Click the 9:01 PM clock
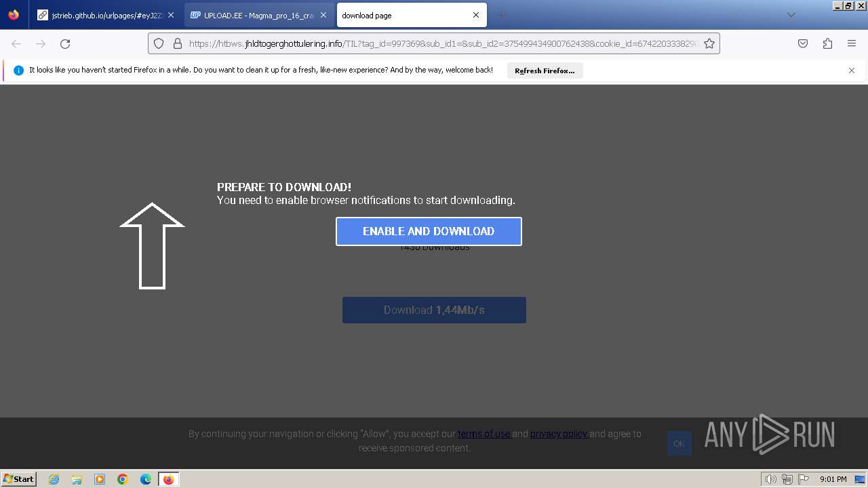The height and width of the screenshot is (488, 868). [833, 479]
